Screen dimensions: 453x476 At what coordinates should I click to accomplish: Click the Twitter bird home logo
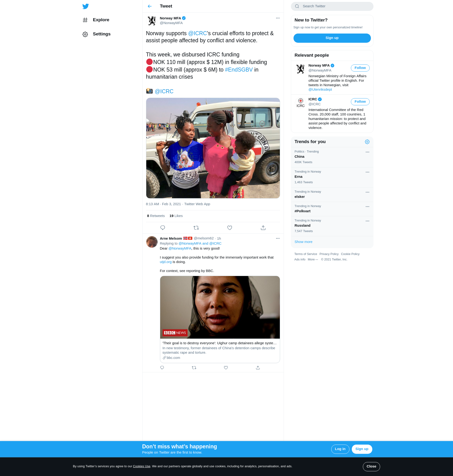point(85,6)
